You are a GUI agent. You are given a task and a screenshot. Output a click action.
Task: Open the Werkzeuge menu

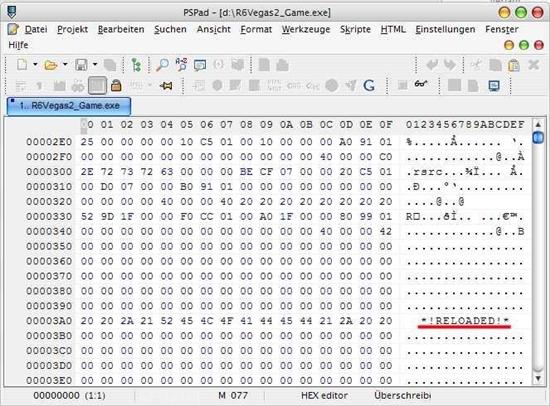point(306,29)
